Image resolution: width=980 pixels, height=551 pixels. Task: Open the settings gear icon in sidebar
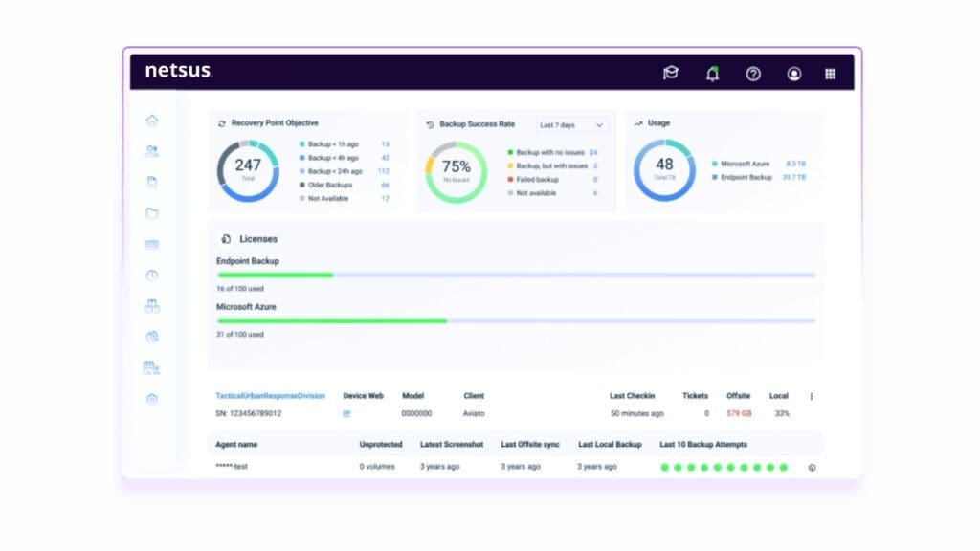152,399
